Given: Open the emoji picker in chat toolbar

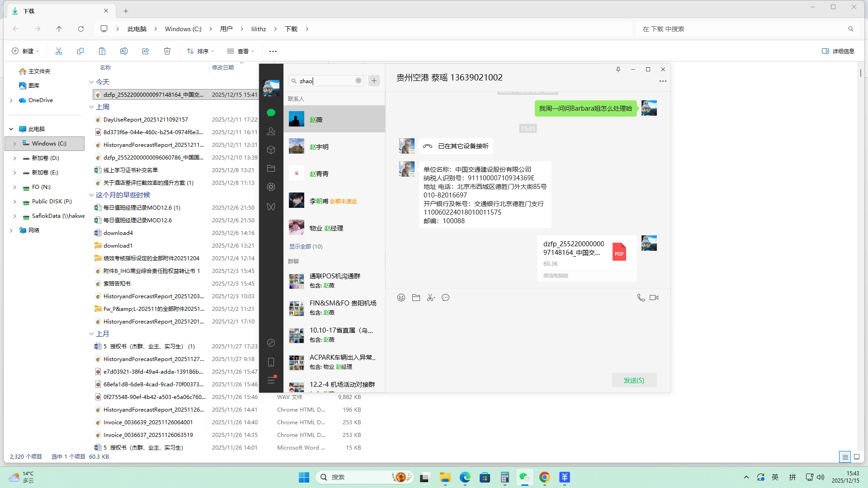Looking at the screenshot, I should pyautogui.click(x=401, y=297).
